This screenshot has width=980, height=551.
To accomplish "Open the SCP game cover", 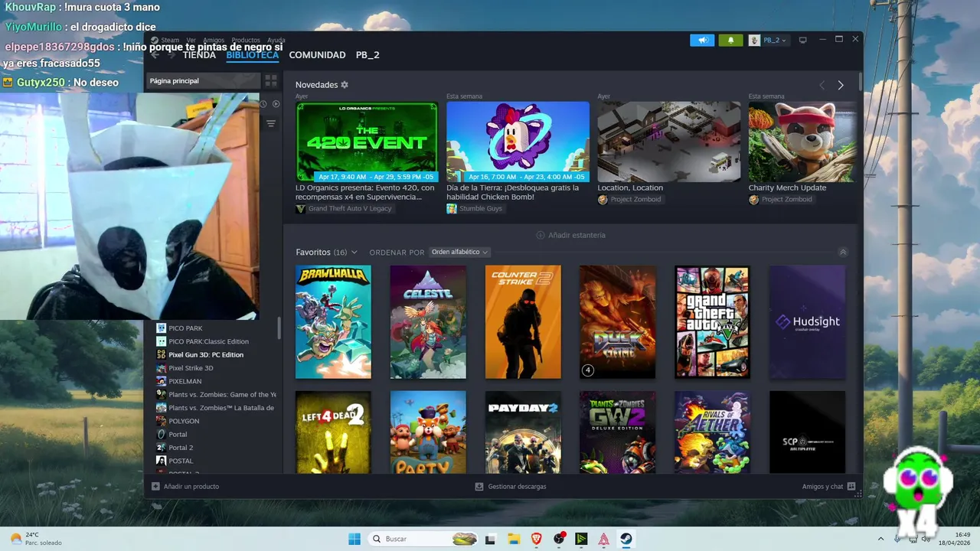I will [x=807, y=432].
